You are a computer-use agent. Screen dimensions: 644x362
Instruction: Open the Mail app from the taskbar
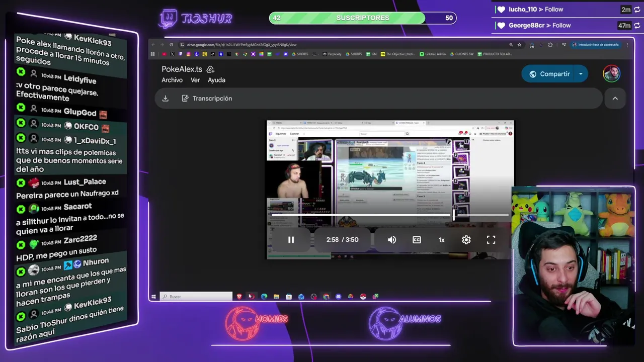pyautogui.click(x=301, y=297)
